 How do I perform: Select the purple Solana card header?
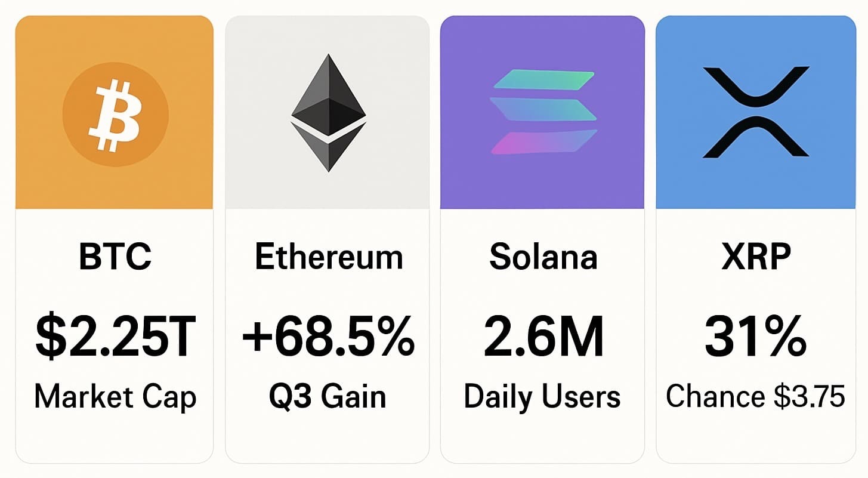click(x=542, y=112)
